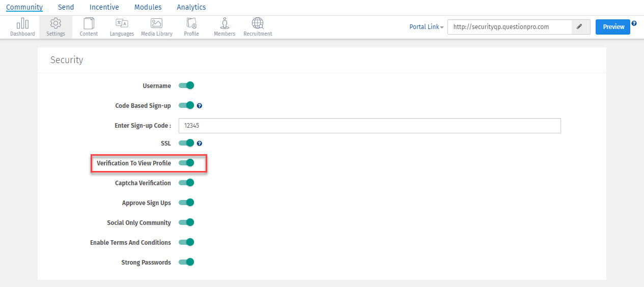
Task: Open the Modules menu tab
Action: coord(148,7)
